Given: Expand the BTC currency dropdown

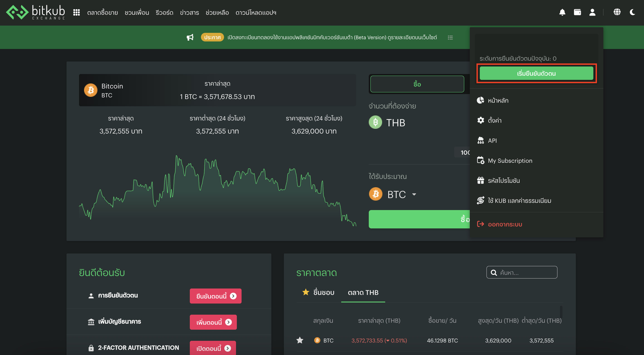Looking at the screenshot, I should (414, 194).
